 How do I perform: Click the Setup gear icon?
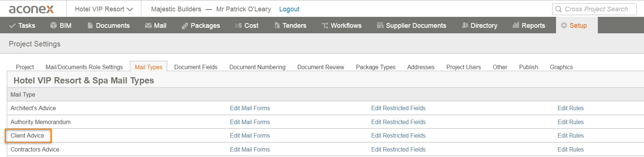[564, 25]
